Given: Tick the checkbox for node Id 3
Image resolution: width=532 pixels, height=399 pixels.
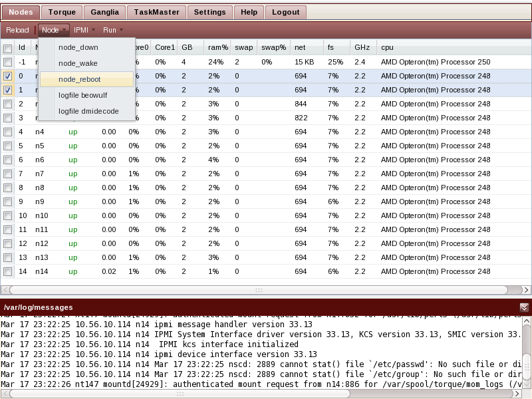Looking at the screenshot, I should point(7,118).
